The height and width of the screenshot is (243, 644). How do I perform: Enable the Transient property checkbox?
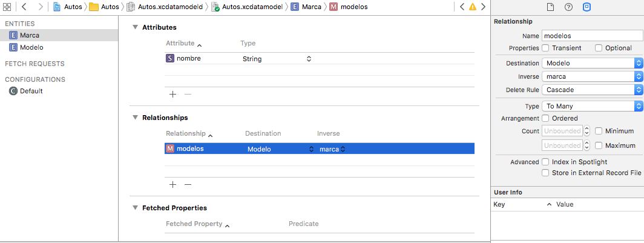pos(546,48)
